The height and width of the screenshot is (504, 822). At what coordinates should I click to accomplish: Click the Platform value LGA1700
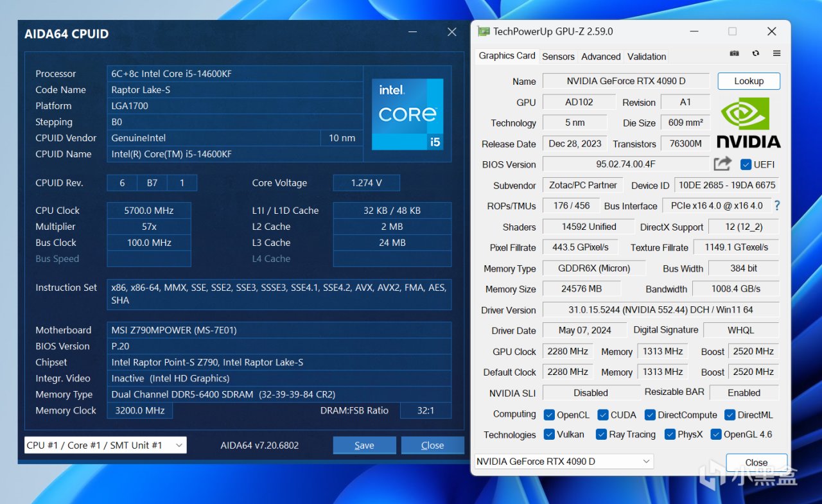click(x=235, y=106)
